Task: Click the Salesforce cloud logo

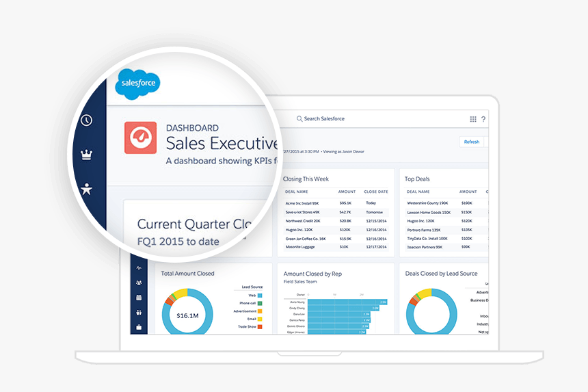Action: [137, 84]
